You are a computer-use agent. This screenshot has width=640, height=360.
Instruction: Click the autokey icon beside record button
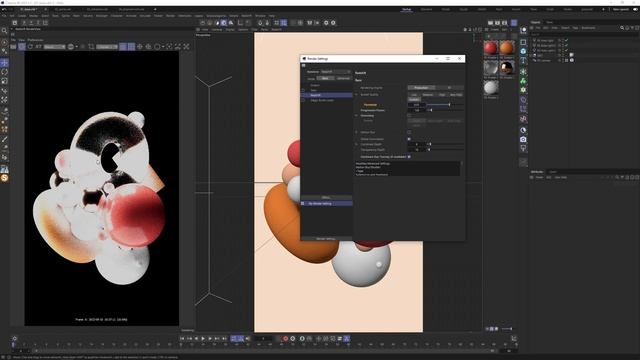pyautogui.click(x=293, y=338)
